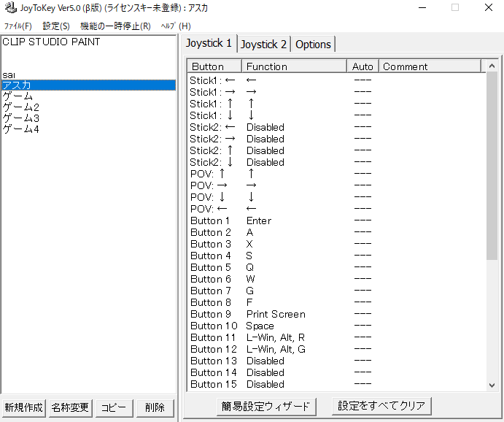Select the POV right arrow row
Viewport: 504px width, 422px height.
coord(336,185)
